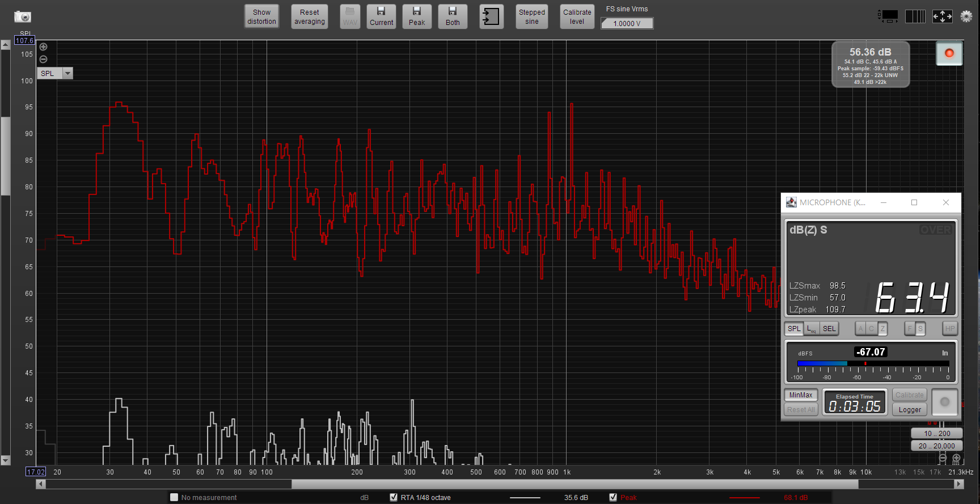Click horizontal scrollbar right arrow

(959, 484)
